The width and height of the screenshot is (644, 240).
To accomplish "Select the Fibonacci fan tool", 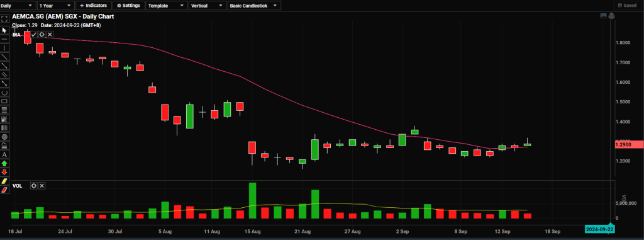I will (x=4, y=119).
